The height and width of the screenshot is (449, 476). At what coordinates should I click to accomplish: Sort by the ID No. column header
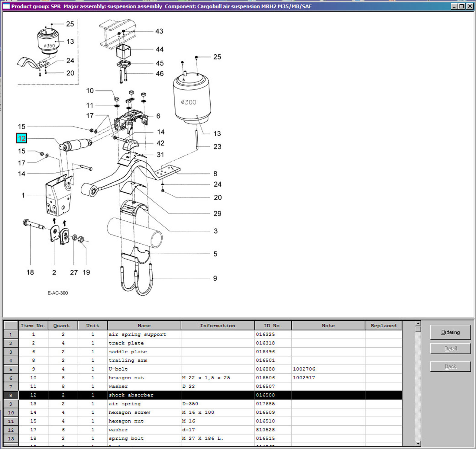point(273,326)
